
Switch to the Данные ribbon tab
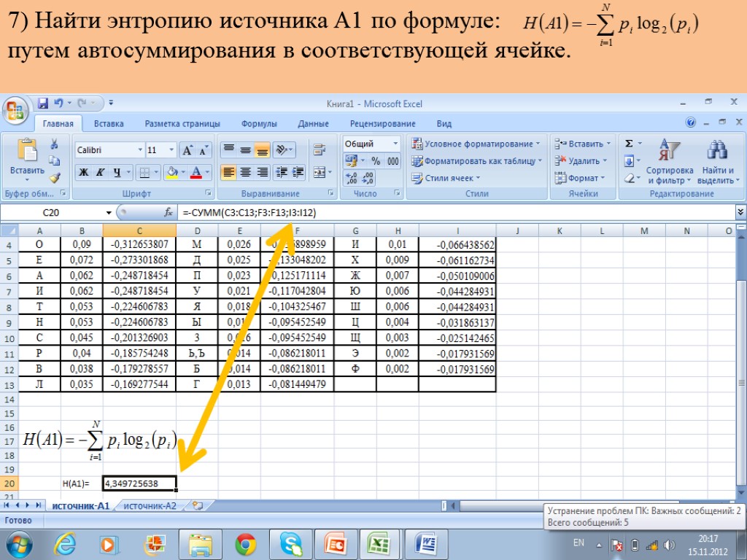click(x=313, y=124)
